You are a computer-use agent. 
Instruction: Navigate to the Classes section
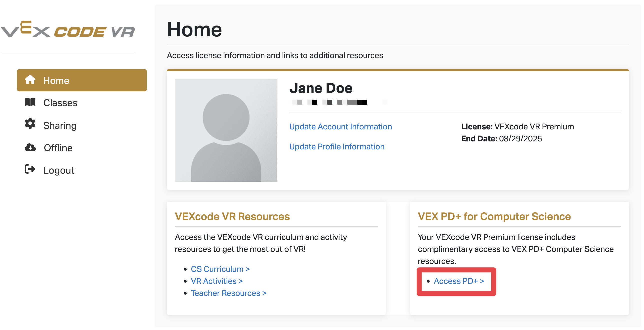click(60, 103)
